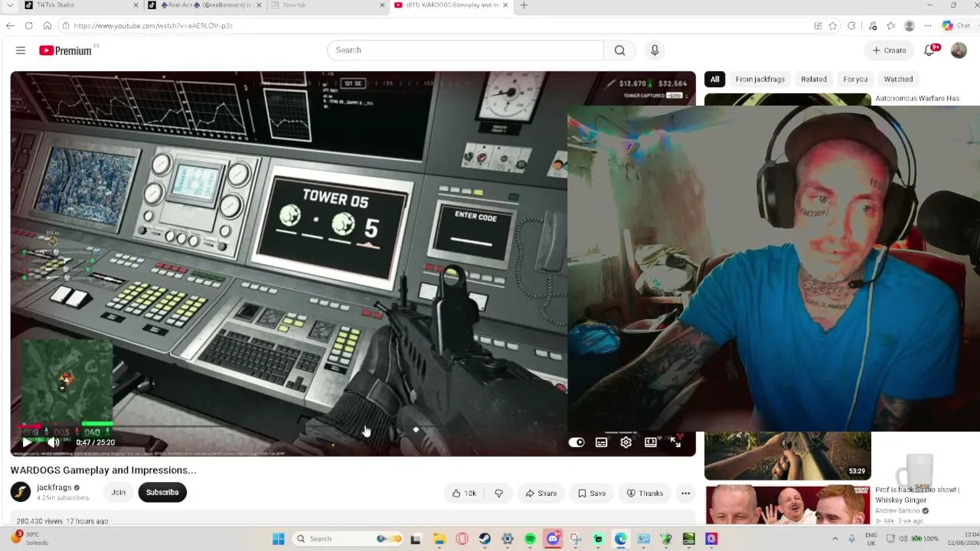Turn on subtitles in the player
This screenshot has width=980, height=551.
(602, 442)
